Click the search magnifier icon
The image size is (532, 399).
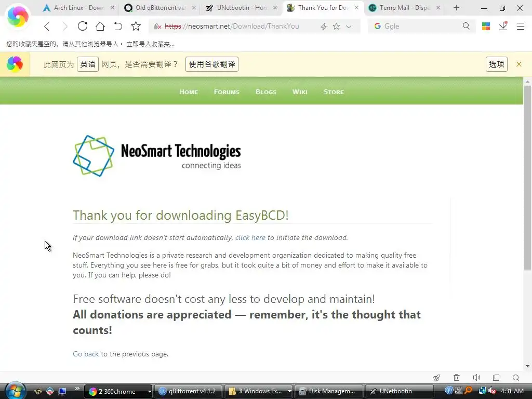466,26
